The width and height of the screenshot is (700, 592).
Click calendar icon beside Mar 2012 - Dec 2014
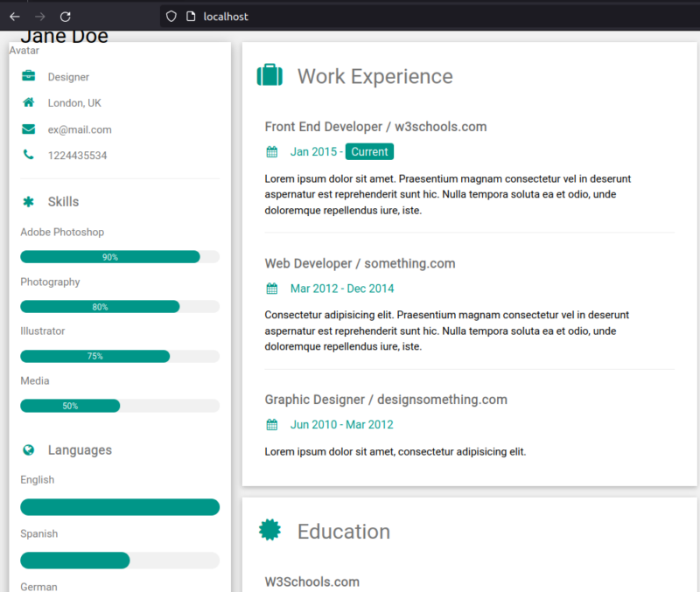coord(272,289)
